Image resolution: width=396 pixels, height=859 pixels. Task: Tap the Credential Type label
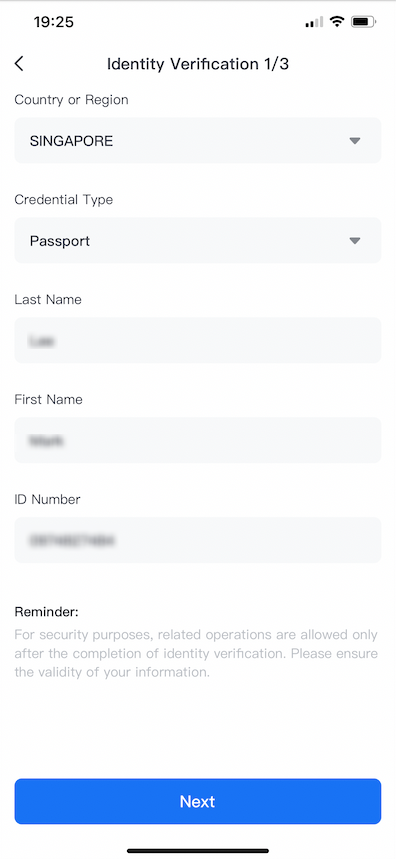tap(64, 199)
